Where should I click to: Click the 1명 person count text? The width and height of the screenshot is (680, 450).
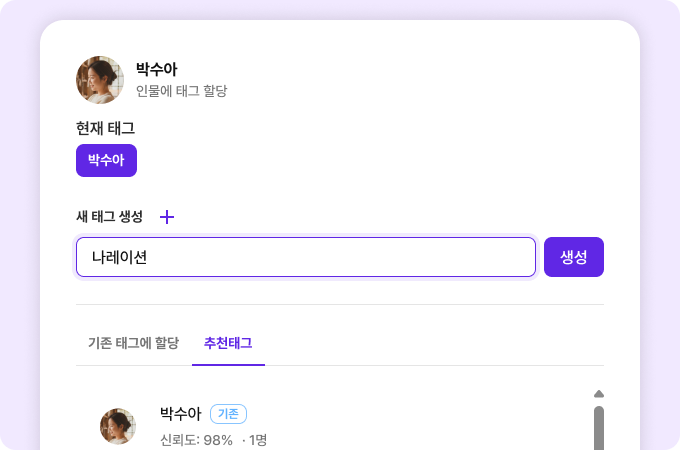257,440
